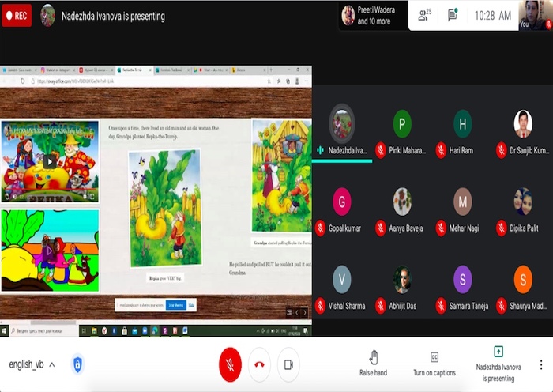This screenshot has width=553, height=392.
Task: Click your own video thumbnail labeled You
Action: (x=536, y=15)
